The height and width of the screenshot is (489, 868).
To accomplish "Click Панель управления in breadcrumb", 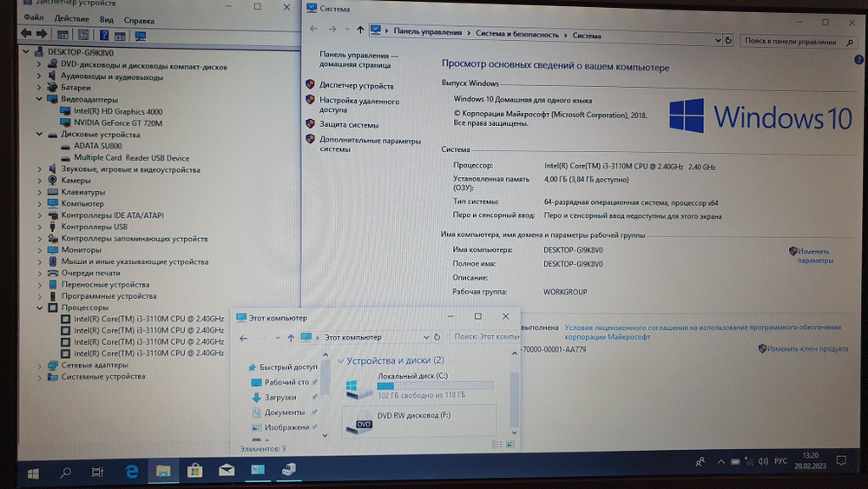I will pos(427,31).
